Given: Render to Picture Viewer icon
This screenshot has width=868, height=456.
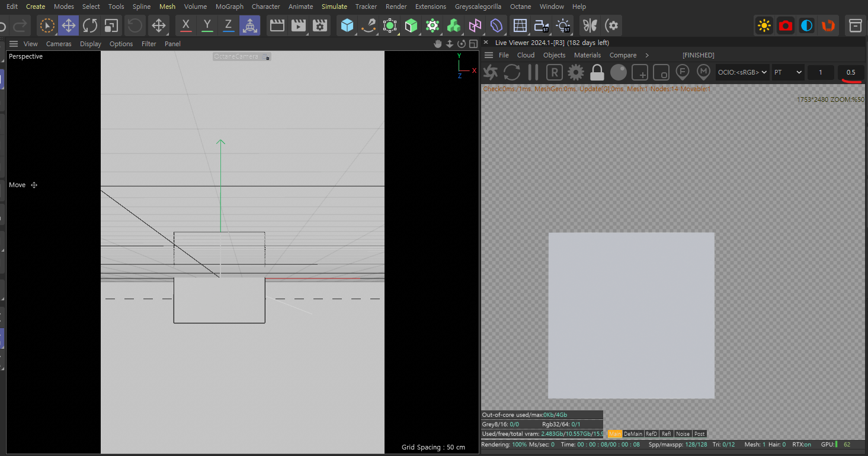Looking at the screenshot, I should pos(298,25).
